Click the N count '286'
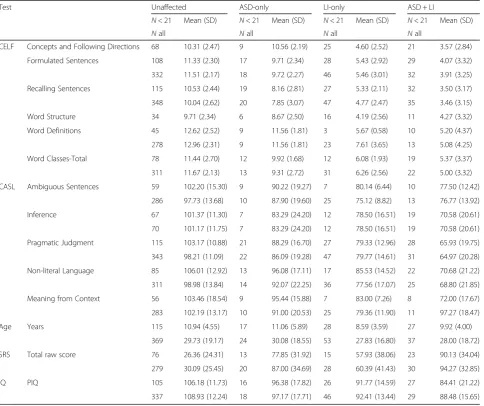The height and width of the screenshot is (406, 484). coord(157,201)
